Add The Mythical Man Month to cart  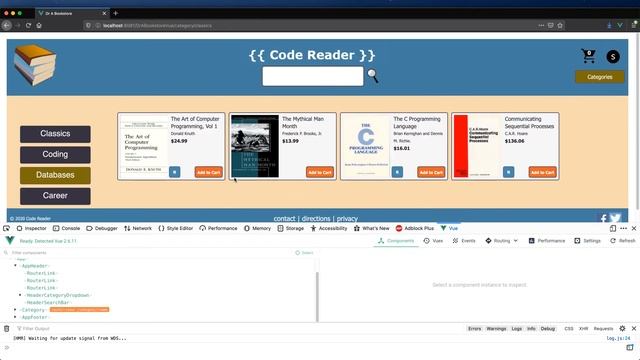click(320, 172)
